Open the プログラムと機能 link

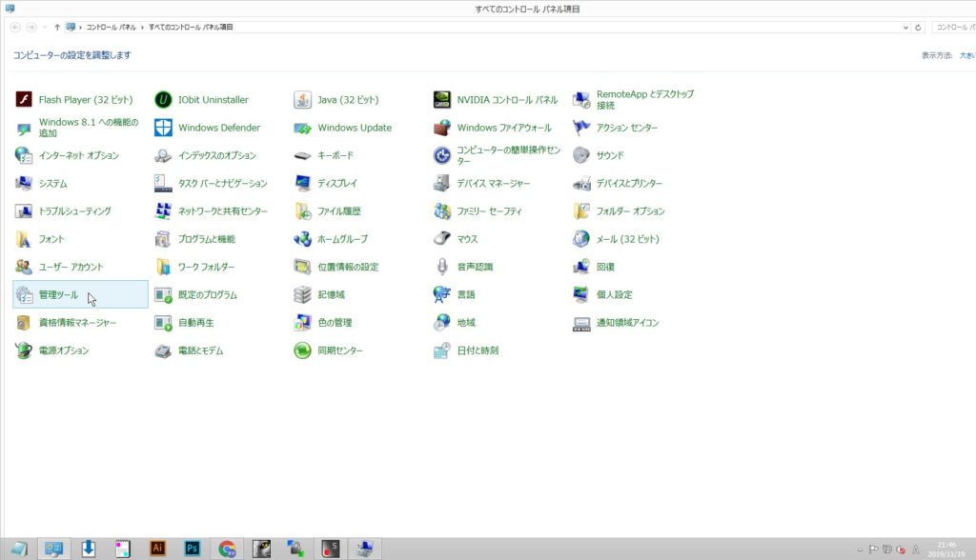[x=207, y=239]
